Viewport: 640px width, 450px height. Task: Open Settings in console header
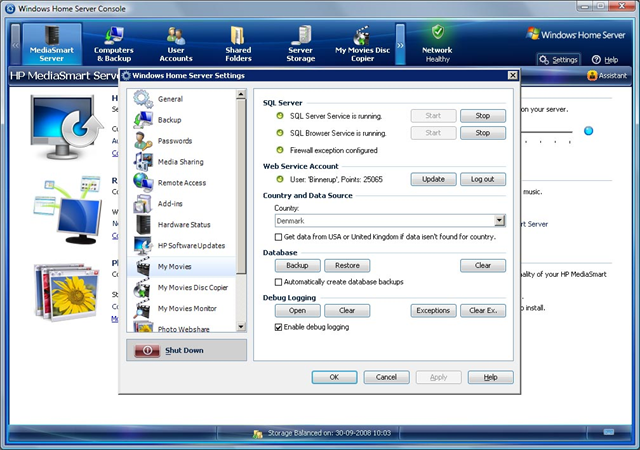559,60
